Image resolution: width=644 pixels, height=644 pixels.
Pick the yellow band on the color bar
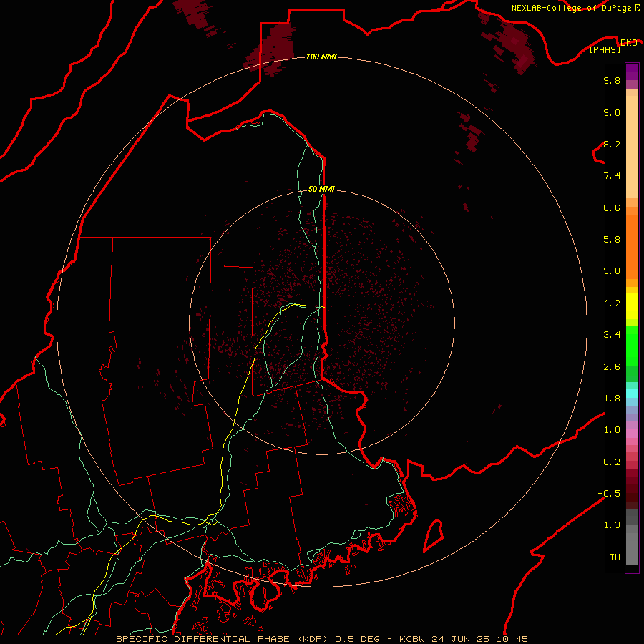pos(632,306)
